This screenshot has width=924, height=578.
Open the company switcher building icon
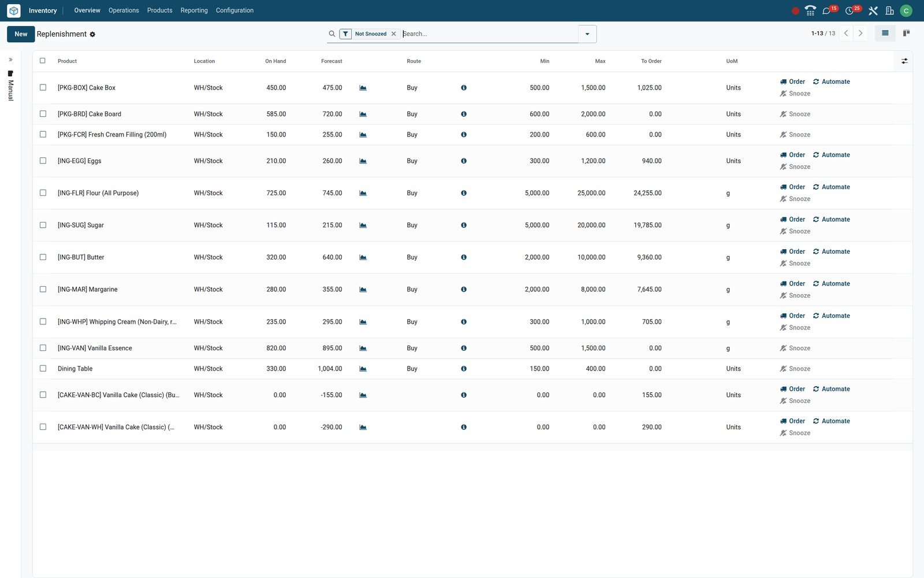(x=889, y=10)
